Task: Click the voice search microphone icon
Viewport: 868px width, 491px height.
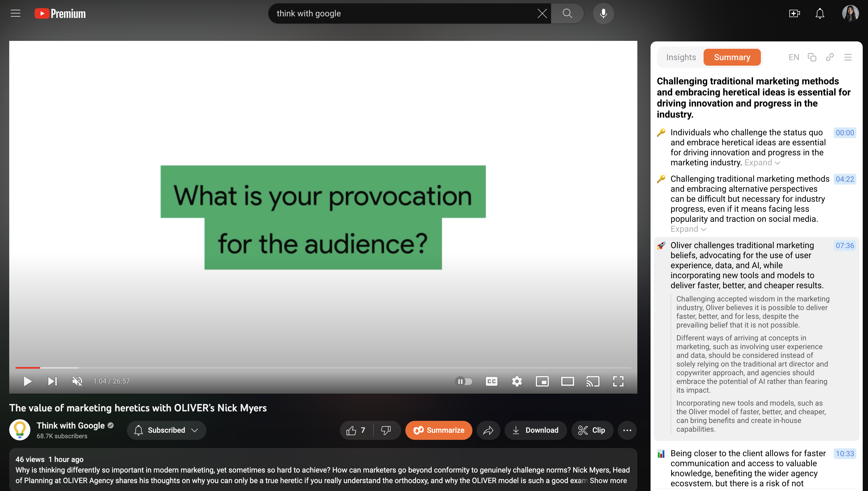Action: [603, 13]
